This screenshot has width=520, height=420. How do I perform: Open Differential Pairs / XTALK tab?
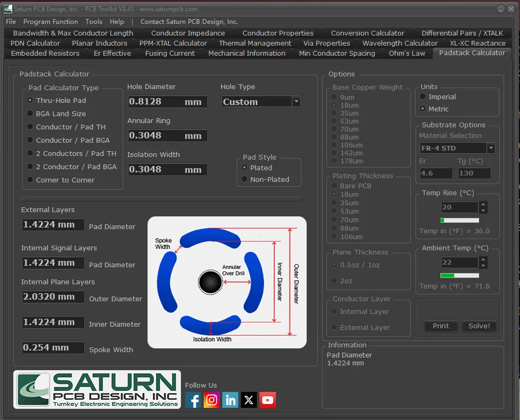462,33
